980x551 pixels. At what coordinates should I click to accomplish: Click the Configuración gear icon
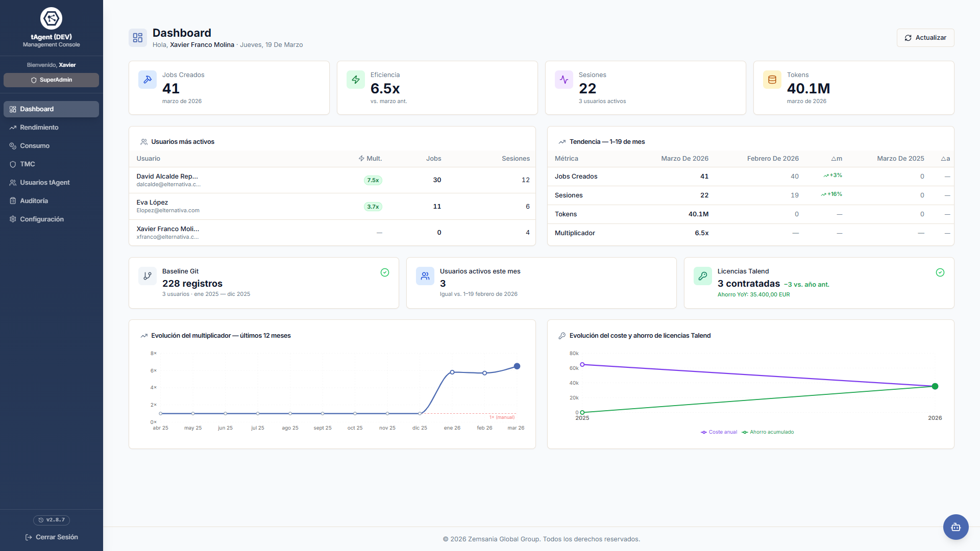[x=13, y=219]
